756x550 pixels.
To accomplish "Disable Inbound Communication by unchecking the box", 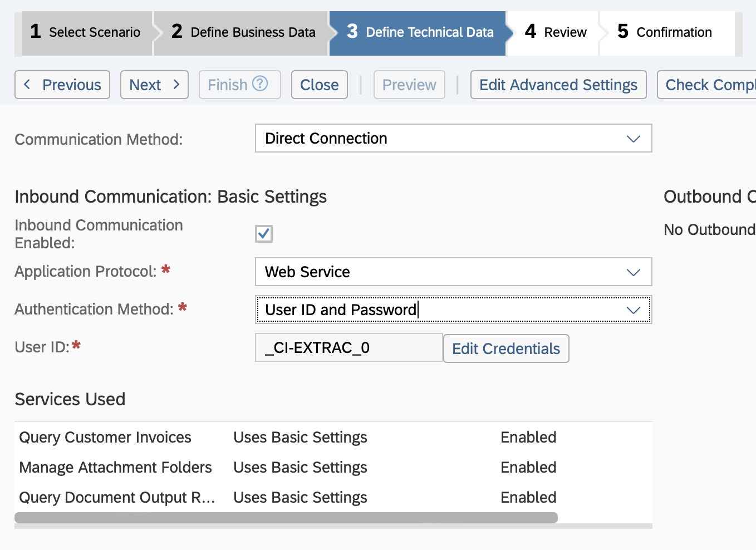I will [x=263, y=233].
